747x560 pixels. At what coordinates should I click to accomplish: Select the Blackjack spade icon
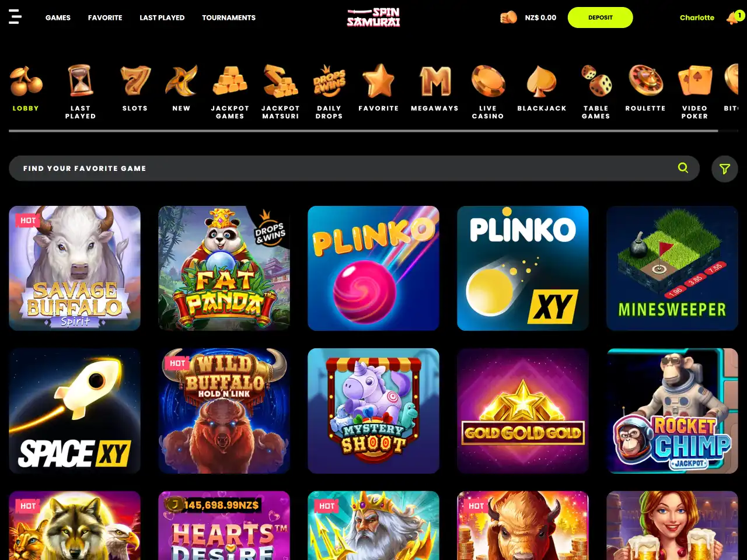[x=542, y=80]
